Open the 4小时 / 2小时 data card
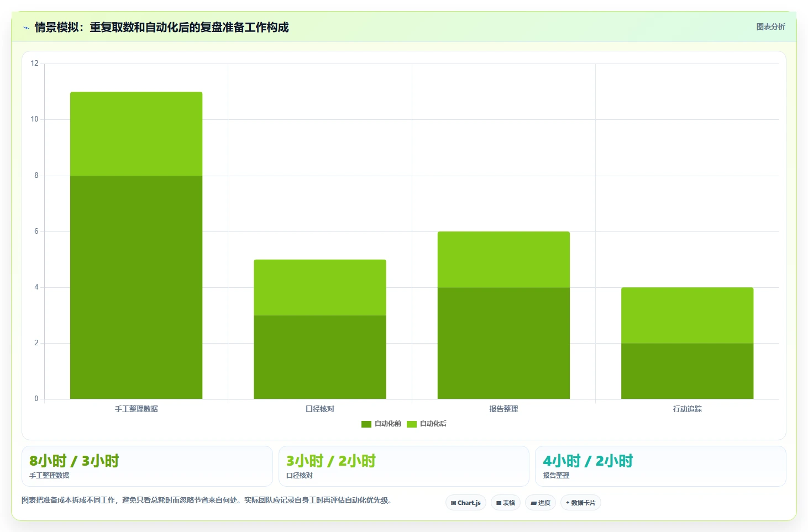Viewport: 808px width, 532px height. (660, 466)
